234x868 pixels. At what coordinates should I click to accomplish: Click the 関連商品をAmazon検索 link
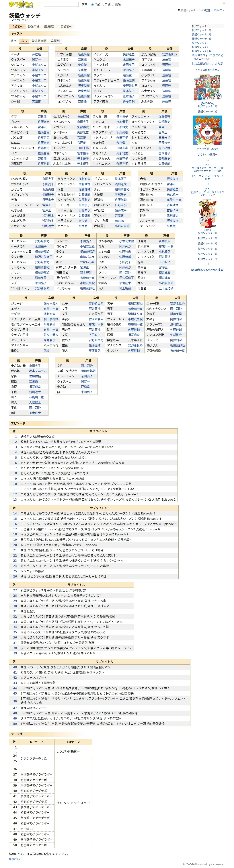pos(207,270)
